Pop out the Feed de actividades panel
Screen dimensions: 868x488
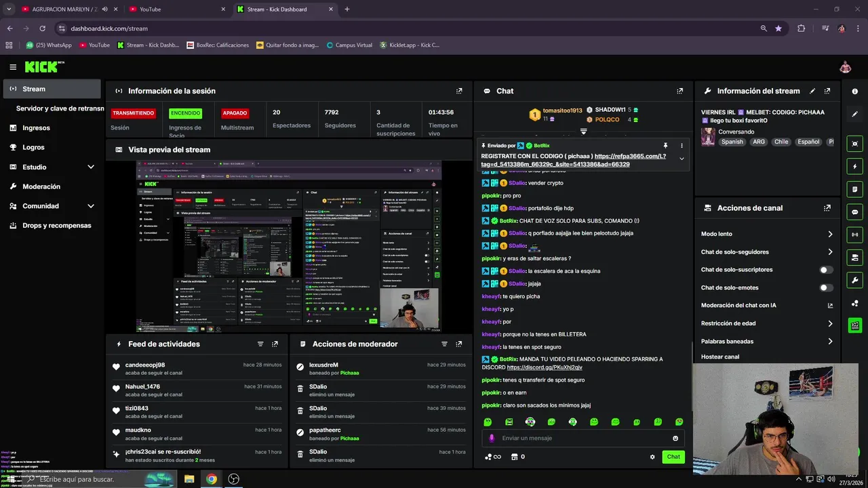[x=275, y=344]
